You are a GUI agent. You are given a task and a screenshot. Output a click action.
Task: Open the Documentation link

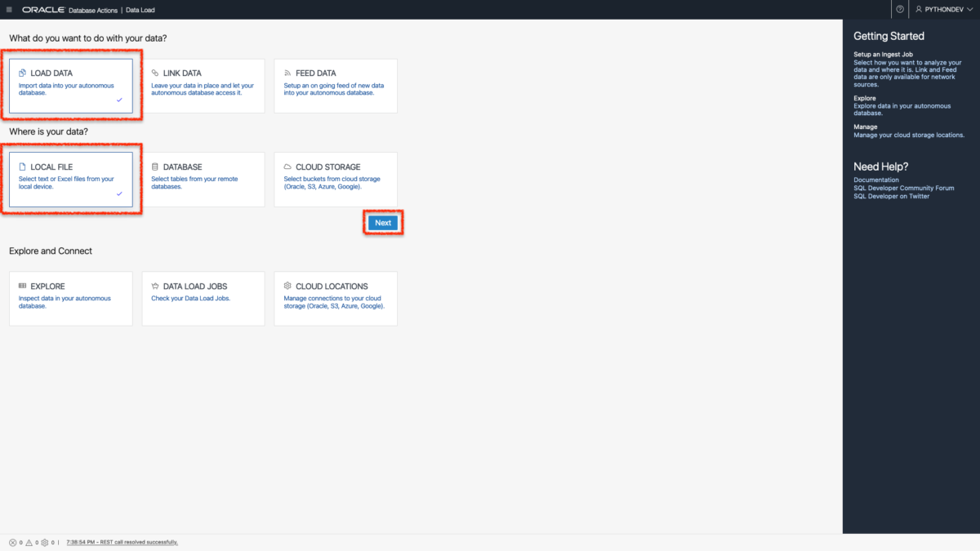click(x=875, y=180)
